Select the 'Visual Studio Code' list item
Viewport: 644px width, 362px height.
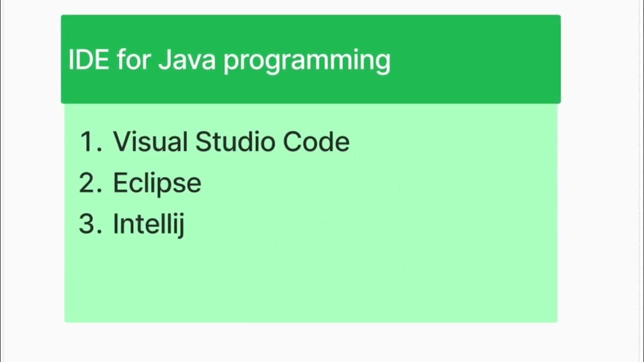click(231, 141)
